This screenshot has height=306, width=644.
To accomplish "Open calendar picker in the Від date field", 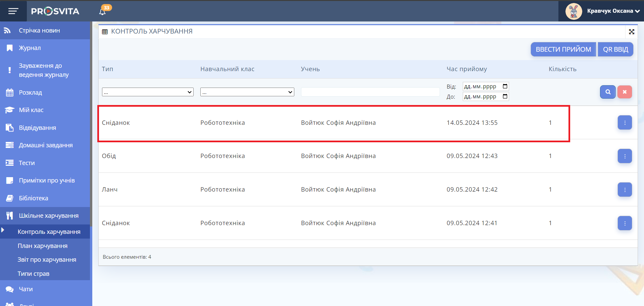I will coord(505,87).
